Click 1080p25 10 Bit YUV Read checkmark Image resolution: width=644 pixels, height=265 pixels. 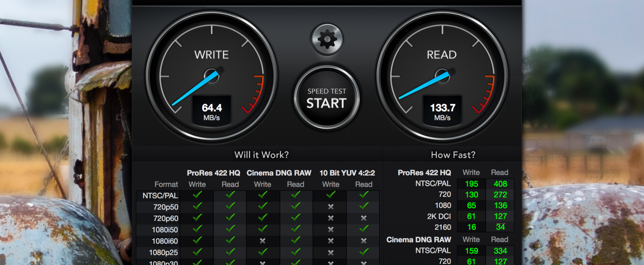[364, 252]
